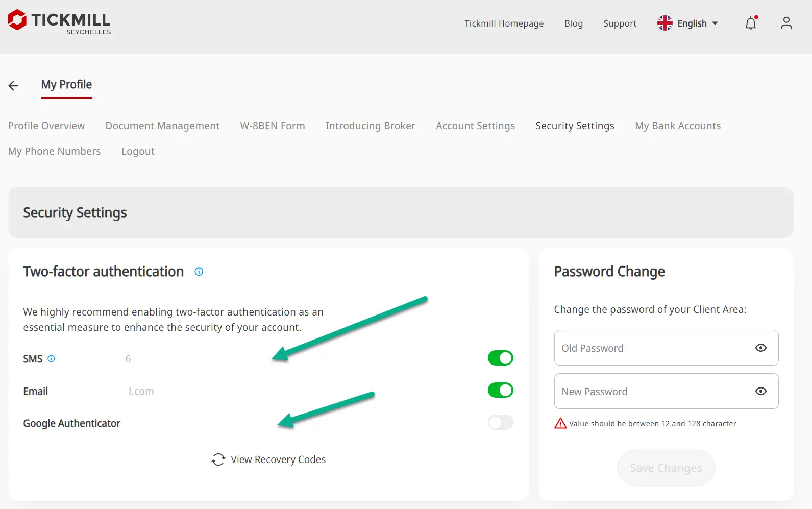Screen dimensions: 812x509
Task: Open Document Management tab
Action: click(x=162, y=126)
